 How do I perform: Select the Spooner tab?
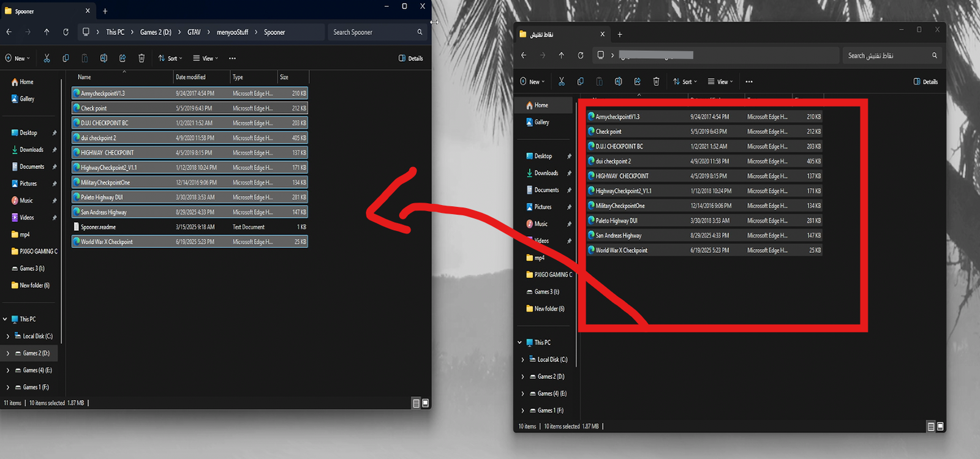coord(43,11)
